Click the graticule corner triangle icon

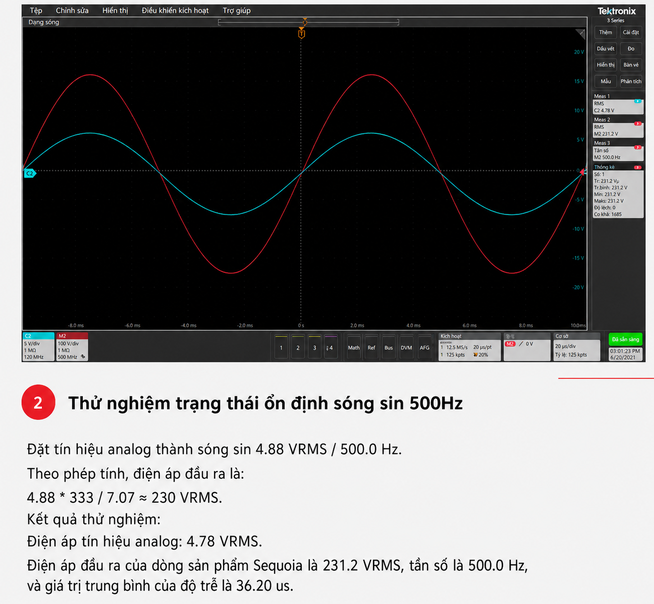click(x=580, y=33)
